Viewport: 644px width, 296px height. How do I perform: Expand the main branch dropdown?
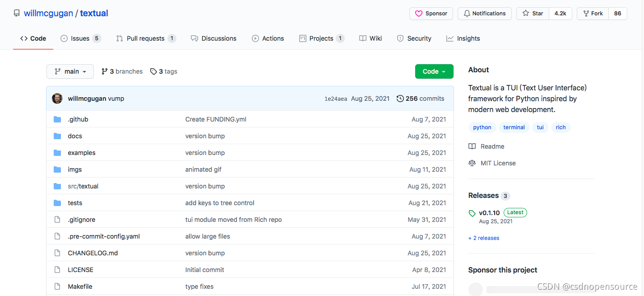(70, 71)
